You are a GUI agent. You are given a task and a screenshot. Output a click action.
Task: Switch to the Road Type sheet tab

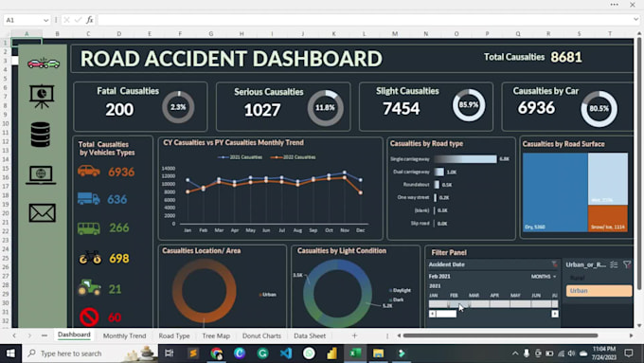tap(174, 336)
